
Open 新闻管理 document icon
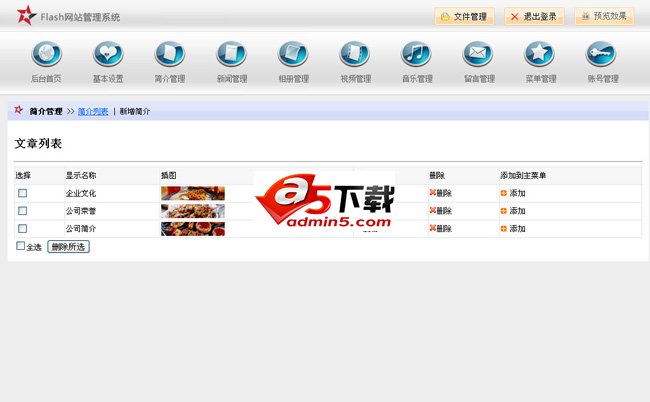coord(232,54)
